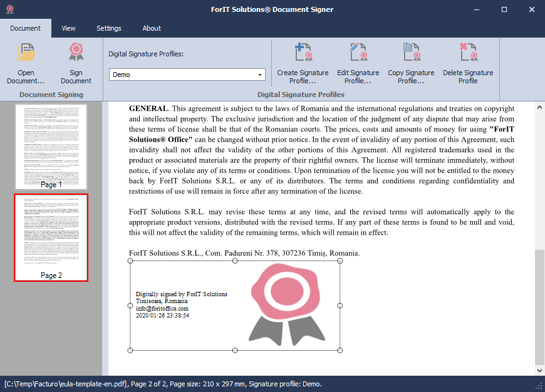The width and height of the screenshot is (545, 392).
Task: Create Signature Profile icon
Action: (303, 52)
